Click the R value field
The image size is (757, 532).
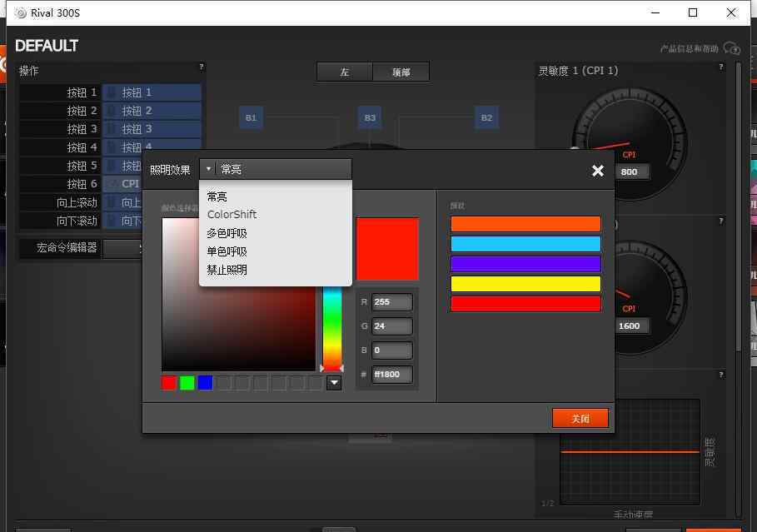392,301
